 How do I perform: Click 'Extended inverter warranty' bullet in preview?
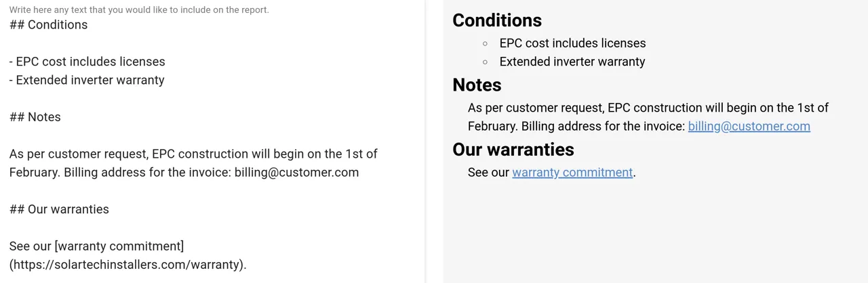click(x=572, y=62)
